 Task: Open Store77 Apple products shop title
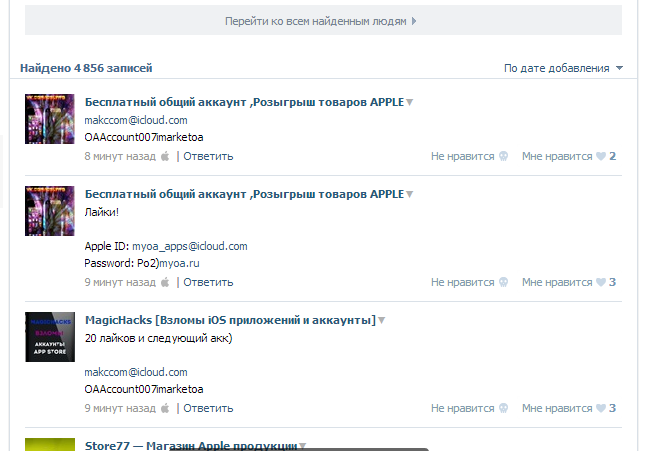tap(191, 446)
